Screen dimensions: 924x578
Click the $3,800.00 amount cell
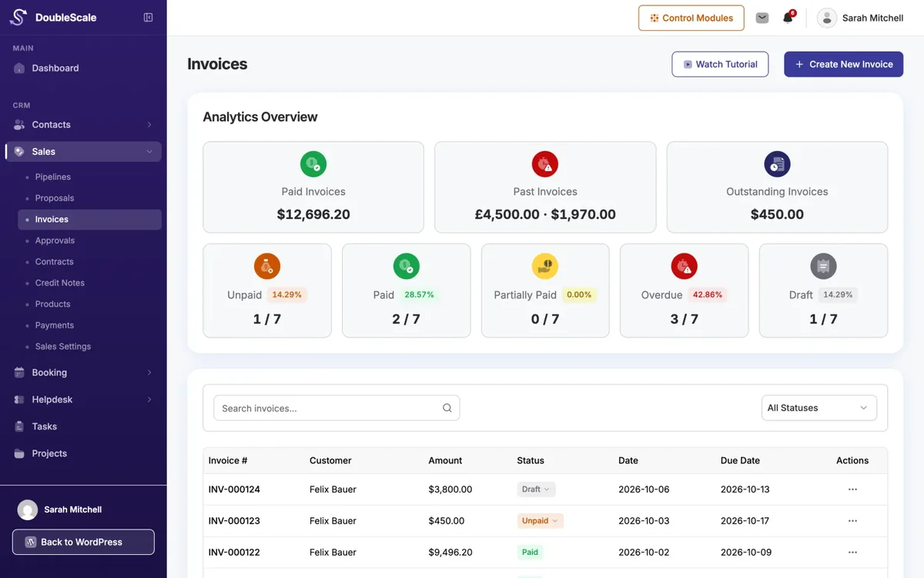[450, 489]
